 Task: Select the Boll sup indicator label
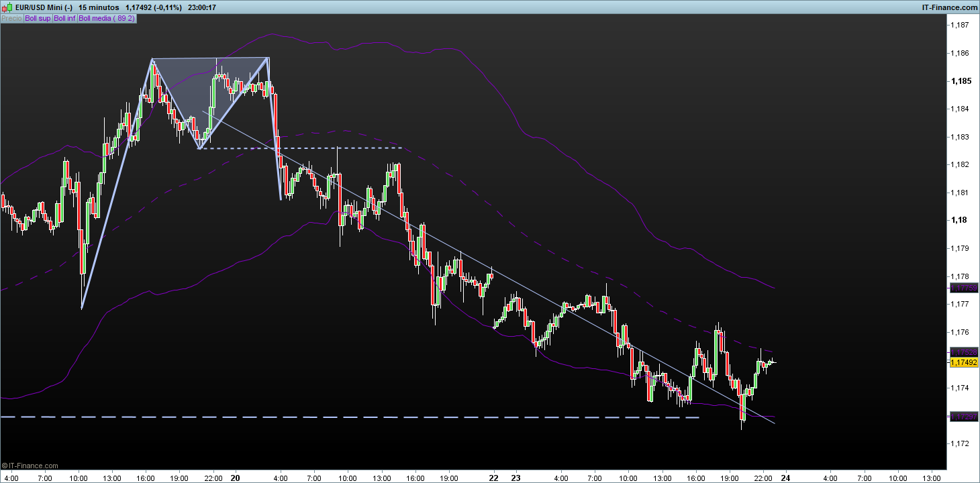coord(38,19)
